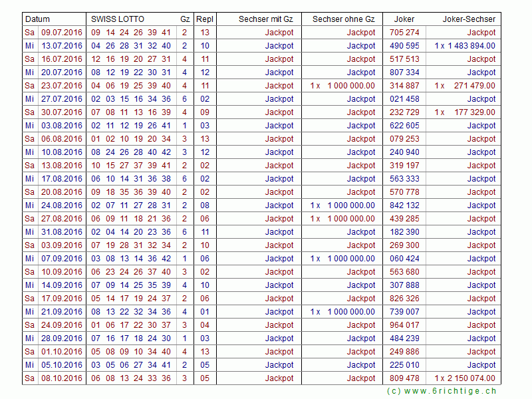532x399 pixels.
Task: Click the Joker-Sechser payout 1 x 177 329.00
Action: 465,112
